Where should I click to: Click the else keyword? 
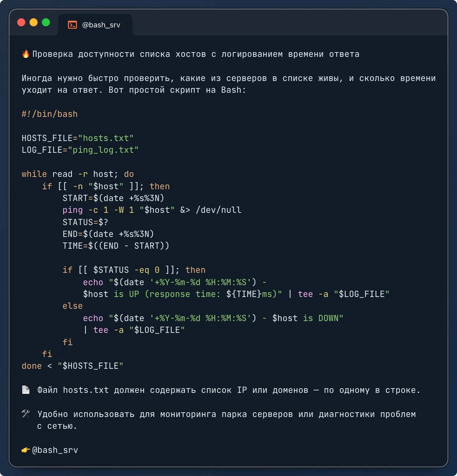tap(73, 306)
